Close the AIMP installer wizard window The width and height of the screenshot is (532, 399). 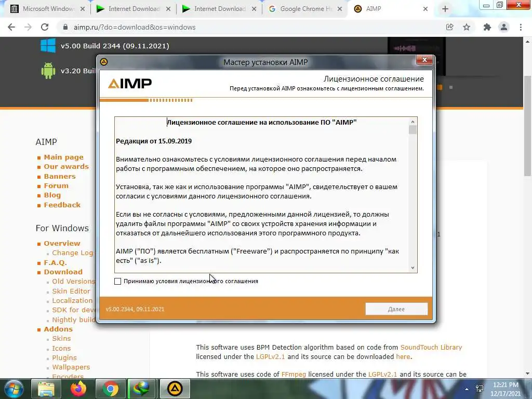(x=424, y=60)
